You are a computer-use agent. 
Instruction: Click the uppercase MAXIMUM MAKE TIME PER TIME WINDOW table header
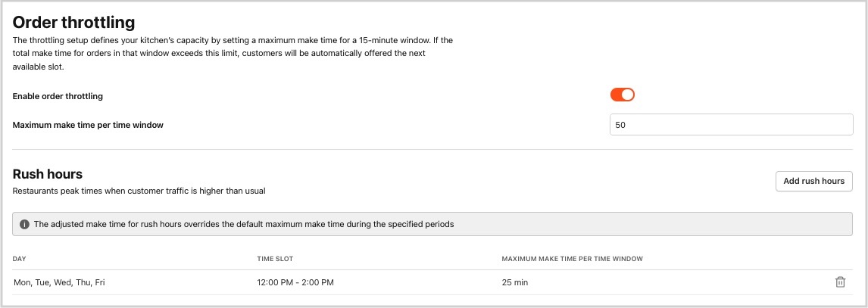click(572, 259)
